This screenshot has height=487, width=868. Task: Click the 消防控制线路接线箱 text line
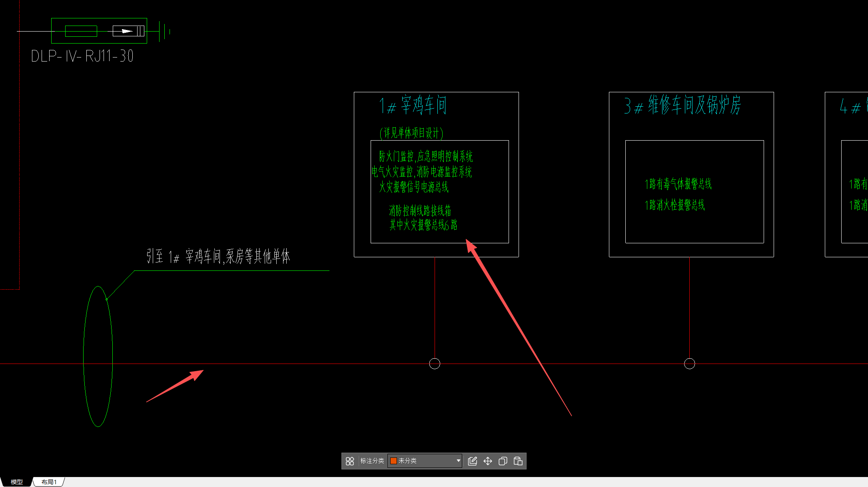[420, 210]
